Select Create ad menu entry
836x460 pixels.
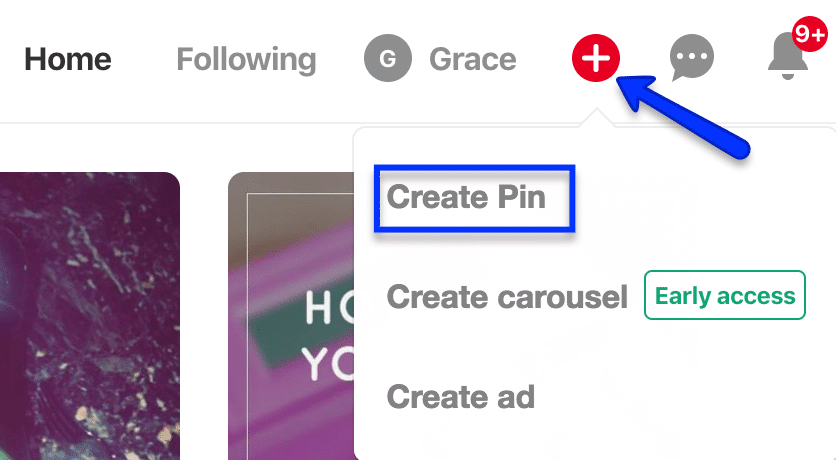[x=461, y=397]
